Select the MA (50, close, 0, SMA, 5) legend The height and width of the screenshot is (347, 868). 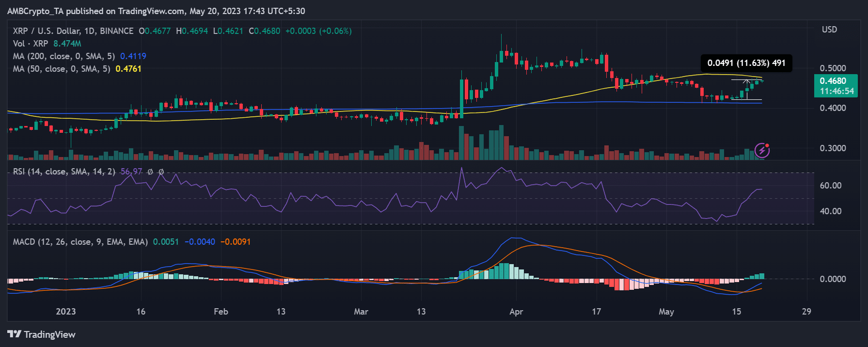[62, 69]
